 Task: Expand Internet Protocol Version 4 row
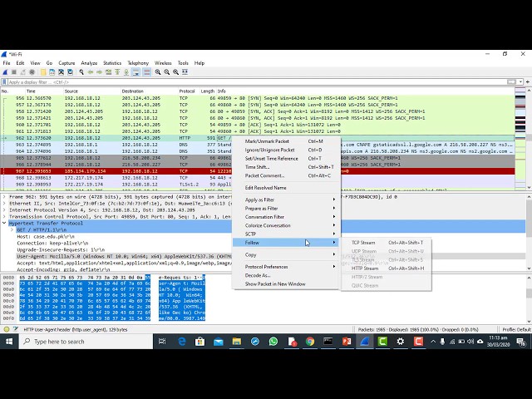tap(4, 210)
